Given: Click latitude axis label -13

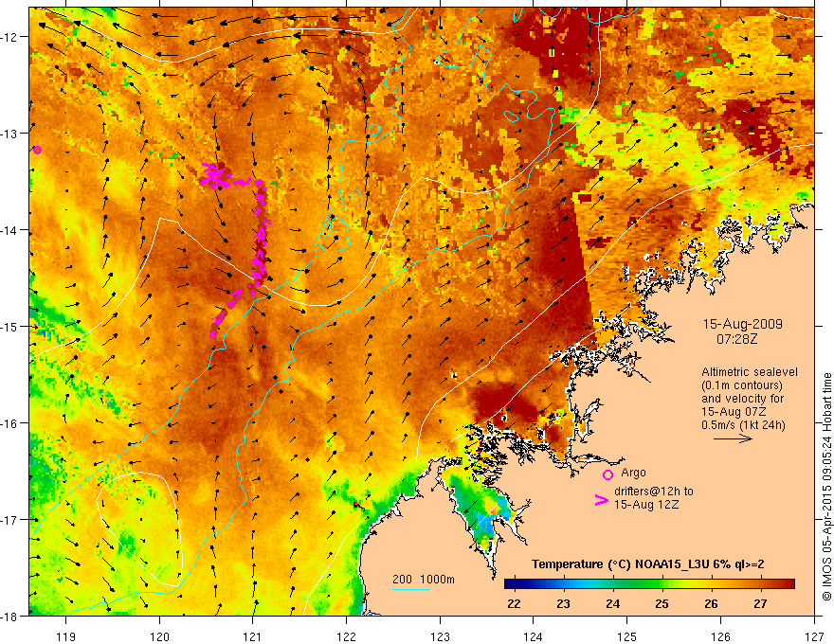Looking at the screenshot, I should click(x=9, y=134).
